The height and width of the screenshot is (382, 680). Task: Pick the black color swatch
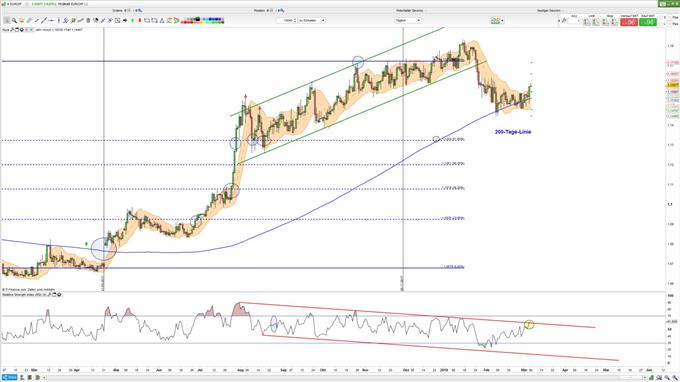click(x=198, y=19)
